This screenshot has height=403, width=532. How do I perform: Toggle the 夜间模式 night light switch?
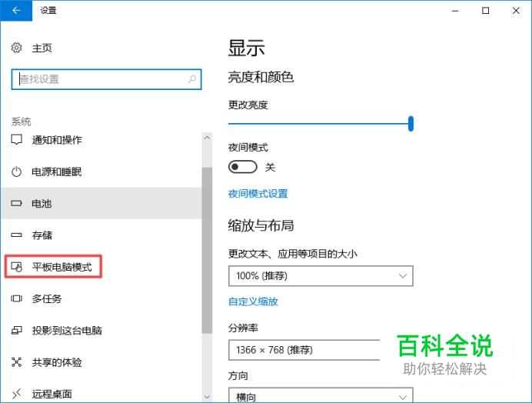(x=243, y=167)
